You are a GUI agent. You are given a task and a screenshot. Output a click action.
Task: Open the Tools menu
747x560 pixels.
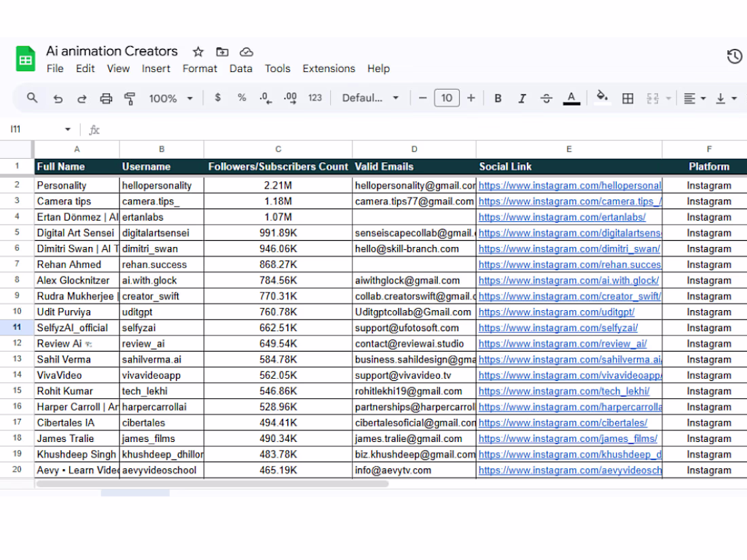pos(277,69)
